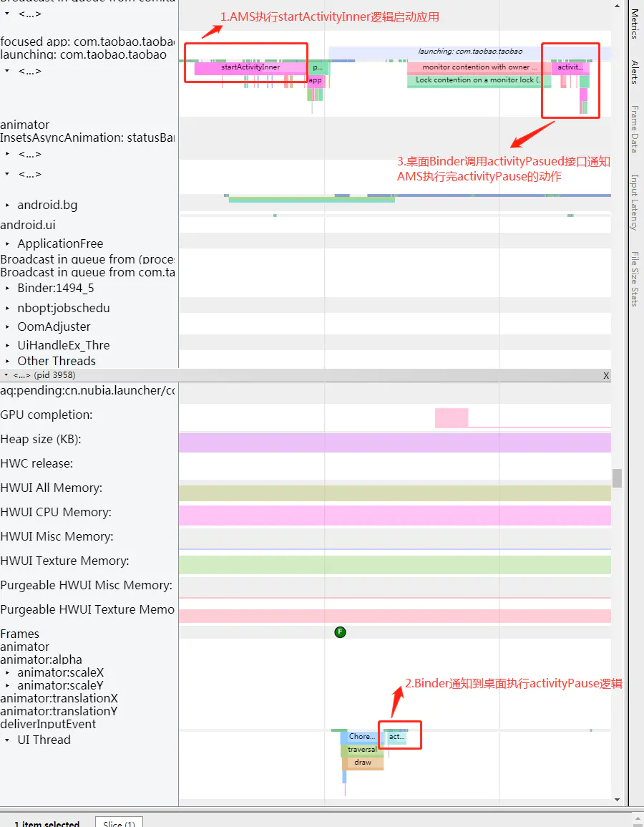The height and width of the screenshot is (827, 644).
Task: Click the android.ui thread label
Action: pyautogui.click(x=28, y=226)
